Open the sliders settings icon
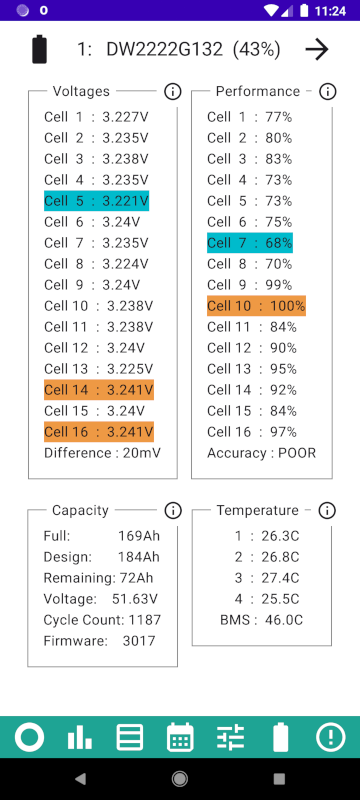Image resolution: width=360 pixels, height=800 pixels. coord(230,738)
